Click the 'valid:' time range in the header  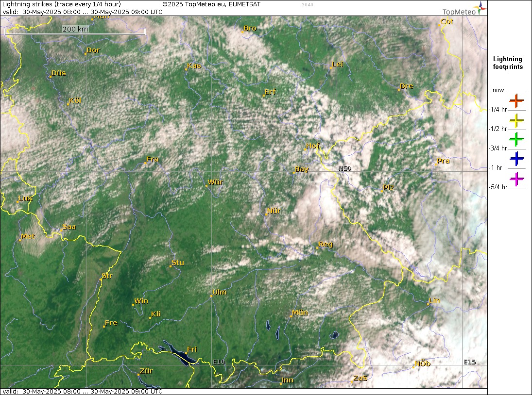pyautogui.click(x=82, y=12)
